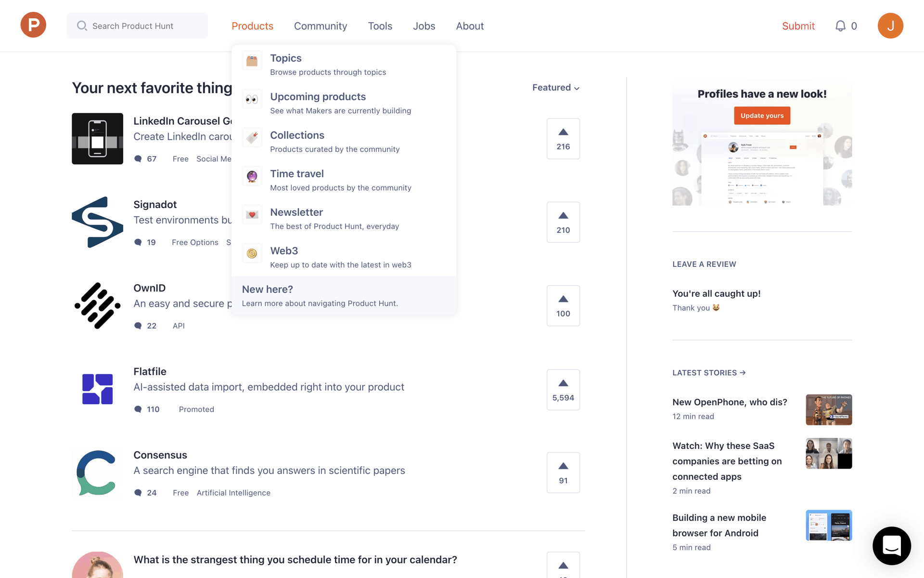The width and height of the screenshot is (924, 578).
Task: Click comment icon on LinkedIn Carousel row
Action: tap(138, 159)
